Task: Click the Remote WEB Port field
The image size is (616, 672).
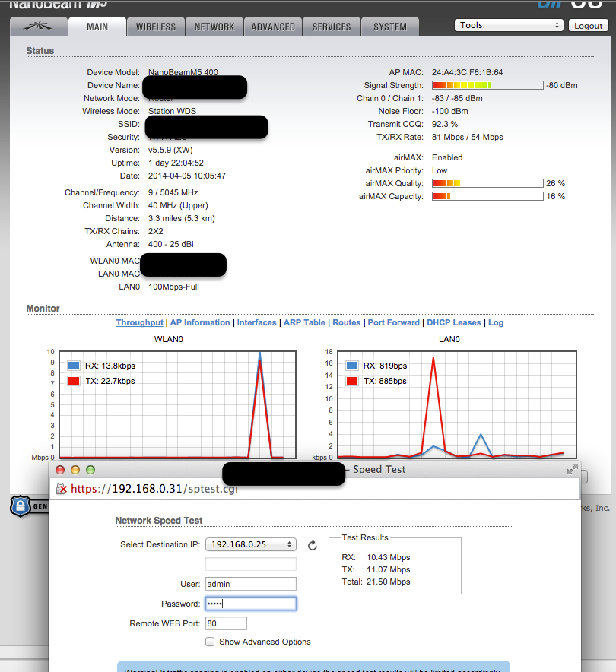Action: (x=226, y=623)
